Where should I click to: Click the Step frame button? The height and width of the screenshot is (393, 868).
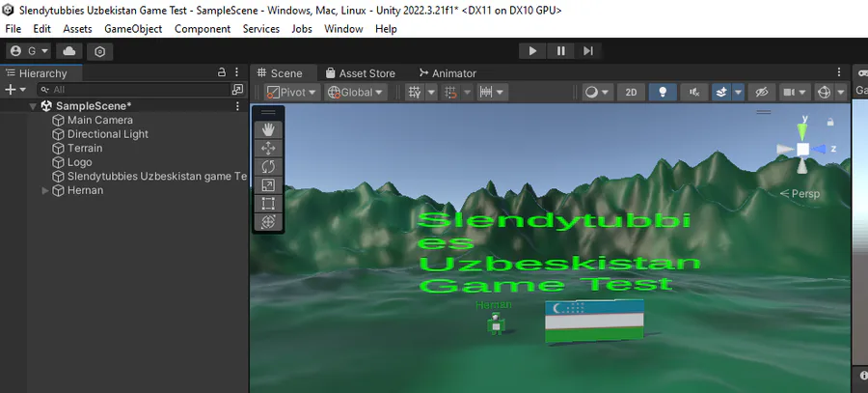[x=588, y=51]
